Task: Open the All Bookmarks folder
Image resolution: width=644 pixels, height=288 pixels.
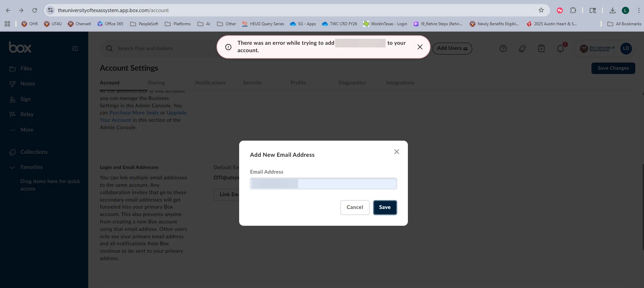Action: click(624, 24)
